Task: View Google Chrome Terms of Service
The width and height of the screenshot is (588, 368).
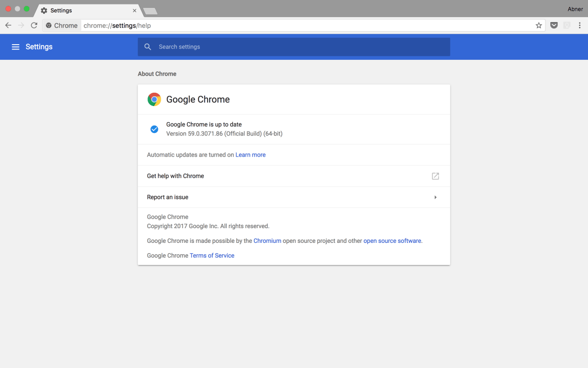Action: 212,255
